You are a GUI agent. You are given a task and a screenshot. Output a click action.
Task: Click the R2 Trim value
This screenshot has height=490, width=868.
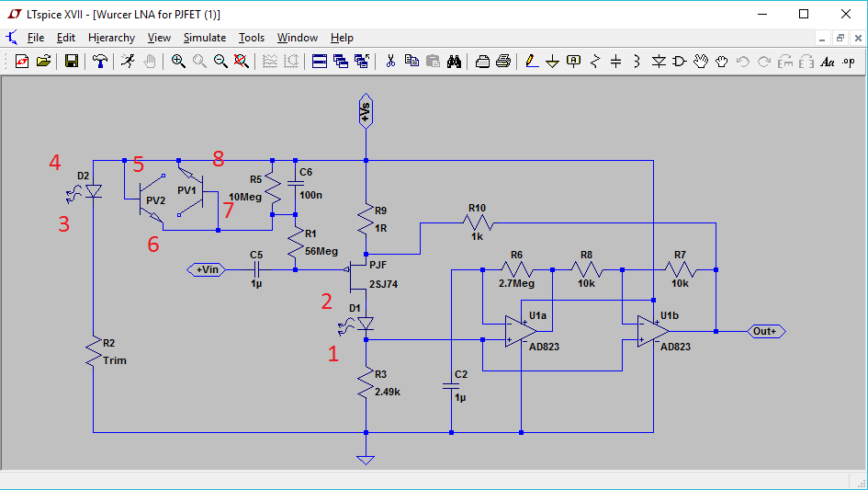pyautogui.click(x=115, y=360)
